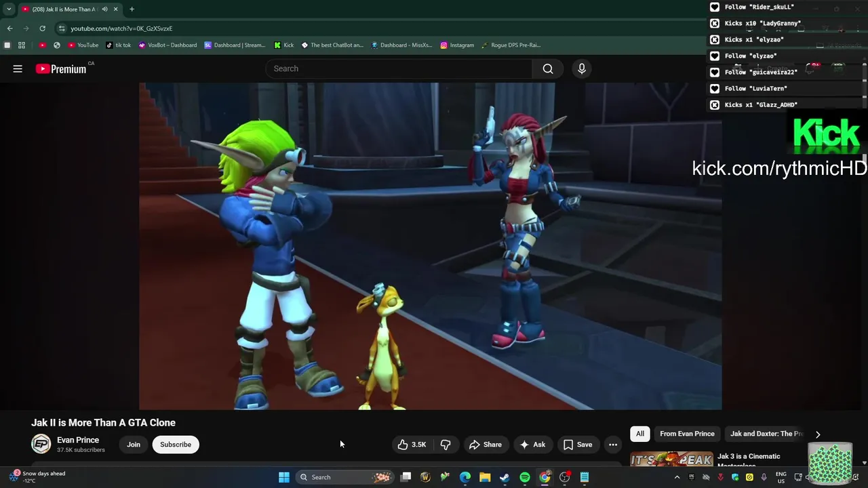The image size is (868, 488).
Task: Start voice search with the microphone icon
Action: click(x=581, y=68)
